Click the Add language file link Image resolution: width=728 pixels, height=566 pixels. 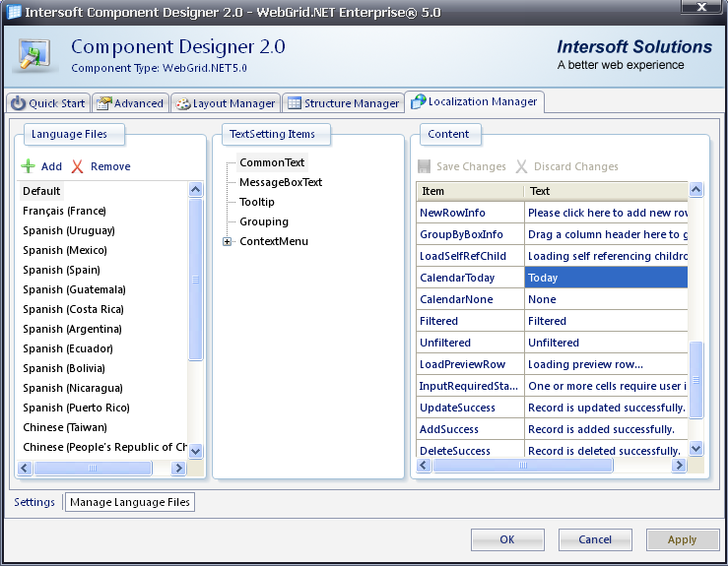click(51, 166)
